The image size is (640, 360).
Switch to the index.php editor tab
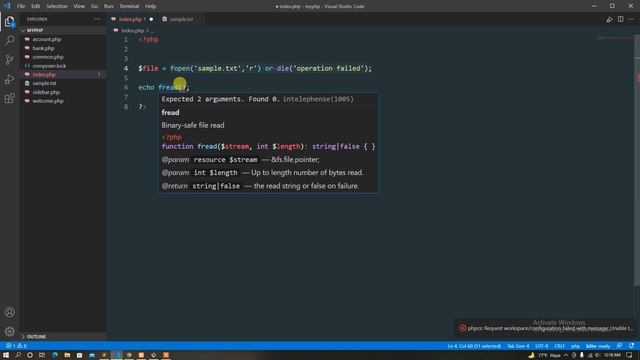[x=131, y=19]
